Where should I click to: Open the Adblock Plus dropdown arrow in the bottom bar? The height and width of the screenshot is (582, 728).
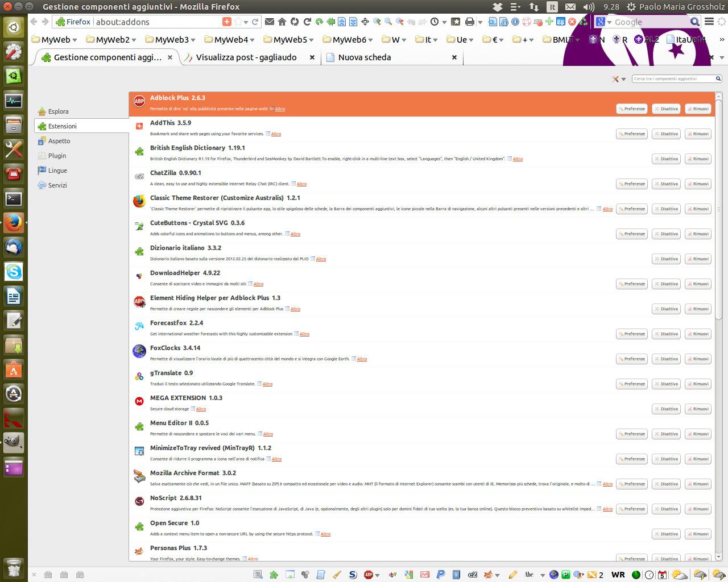(x=377, y=575)
